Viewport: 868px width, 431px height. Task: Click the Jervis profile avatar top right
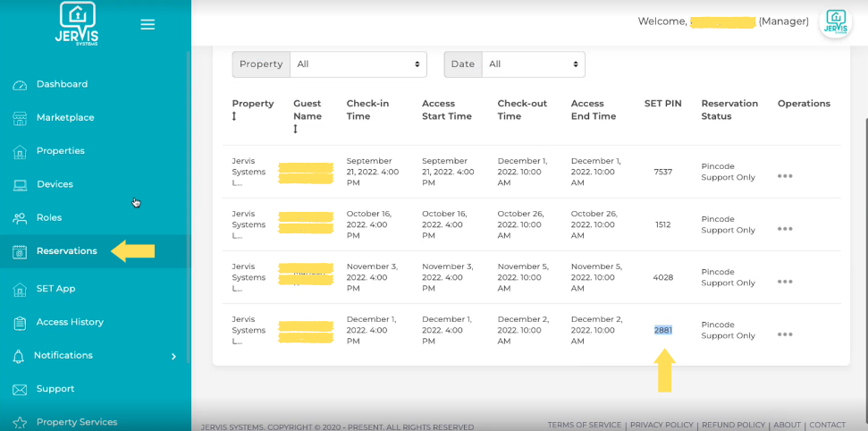(835, 23)
